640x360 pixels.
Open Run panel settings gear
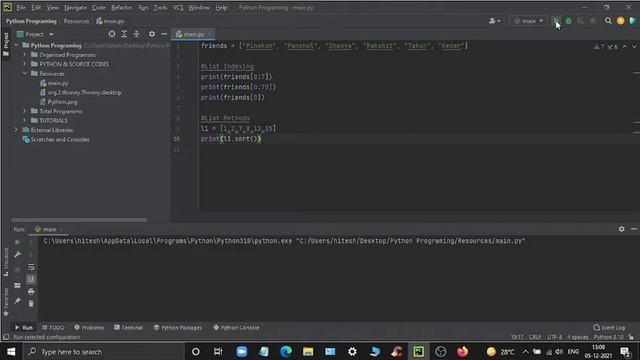pos(621,229)
